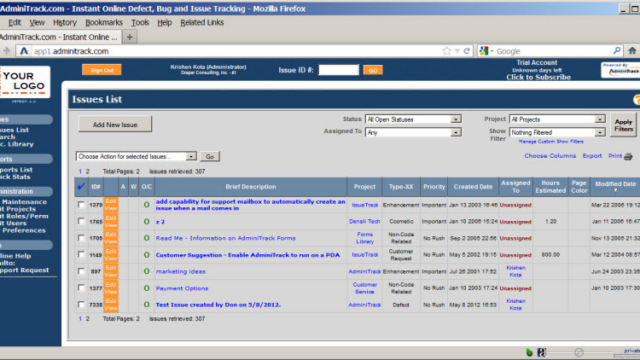Open issue 'marketing ideas' description link
This screenshot has height=360, width=640.
(180, 271)
